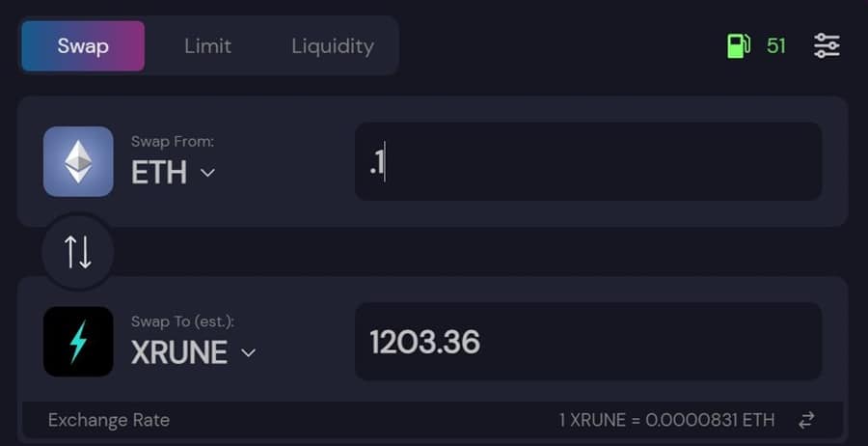Image resolution: width=868 pixels, height=446 pixels.
Task: Focus the Swap From amount field
Action: pos(588,161)
